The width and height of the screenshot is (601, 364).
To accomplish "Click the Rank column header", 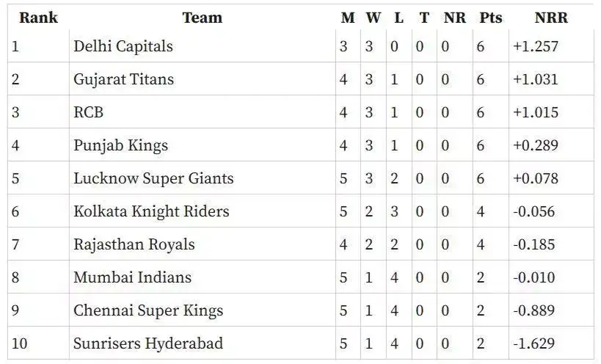I will [x=38, y=18].
